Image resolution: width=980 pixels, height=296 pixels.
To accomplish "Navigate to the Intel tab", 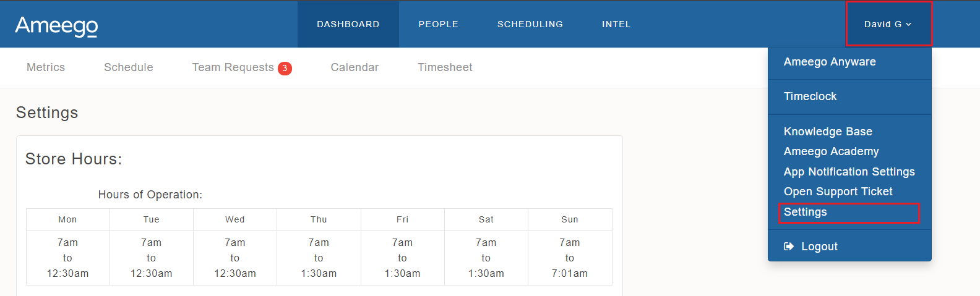I will coord(616,24).
